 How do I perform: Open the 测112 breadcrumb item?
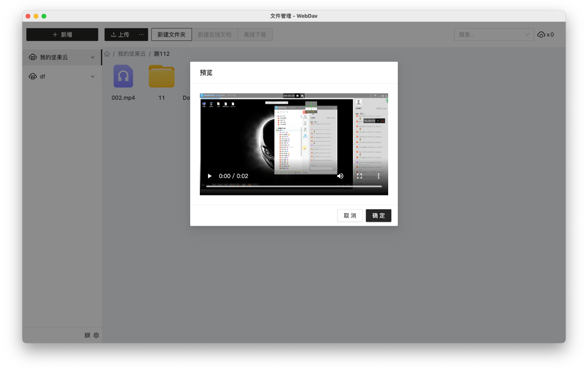(x=162, y=54)
